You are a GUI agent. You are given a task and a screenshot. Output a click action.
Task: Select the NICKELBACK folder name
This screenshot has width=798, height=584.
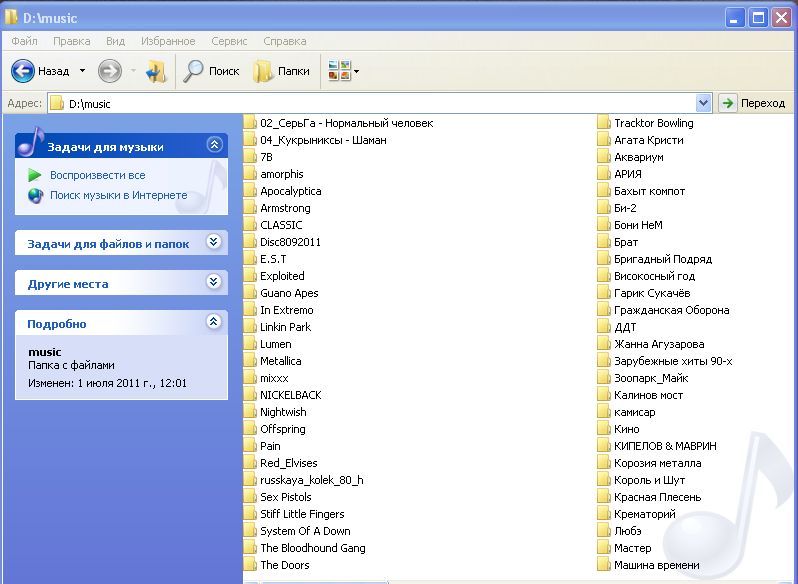tap(291, 395)
